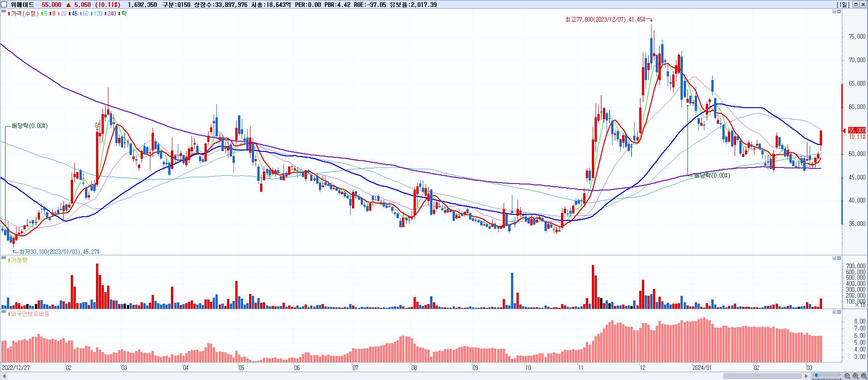Click the 75,000 price axis label
This screenshot has width=868, height=380.
(857, 36)
